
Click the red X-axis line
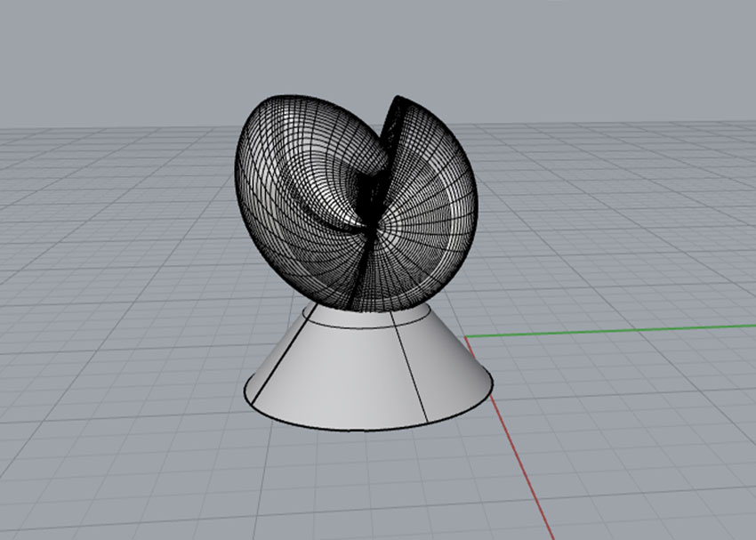click(511, 439)
